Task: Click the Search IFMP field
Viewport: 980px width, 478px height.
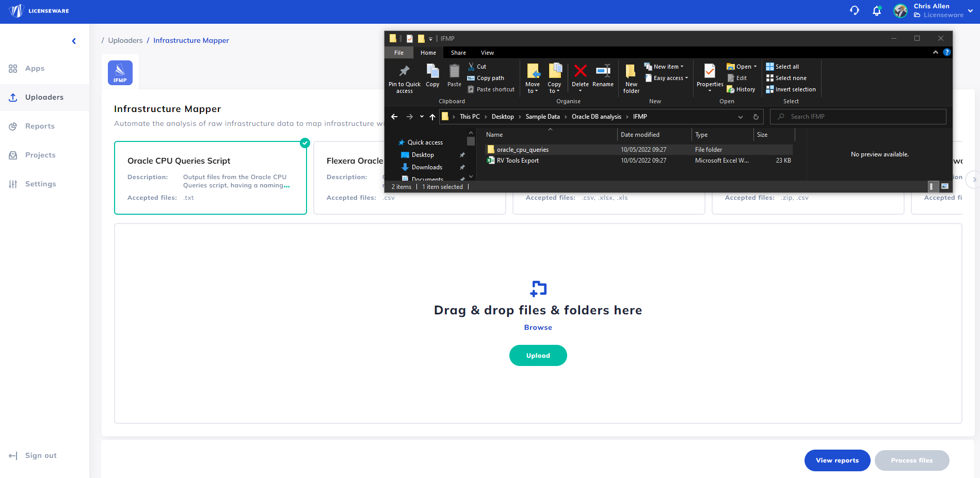Action: coord(858,117)
